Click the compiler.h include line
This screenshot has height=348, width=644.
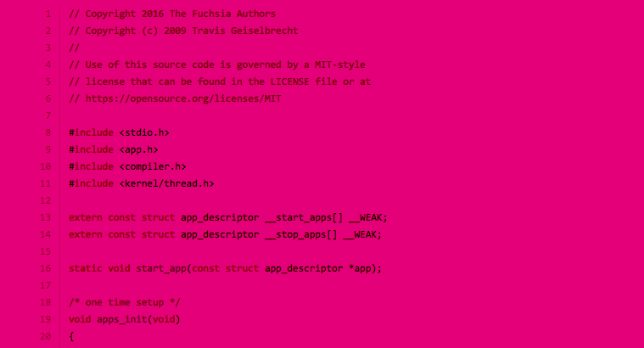[127, 166]
